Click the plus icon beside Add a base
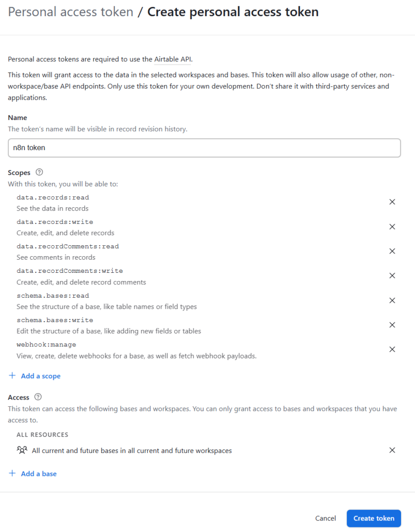 [x=12, y=473]
